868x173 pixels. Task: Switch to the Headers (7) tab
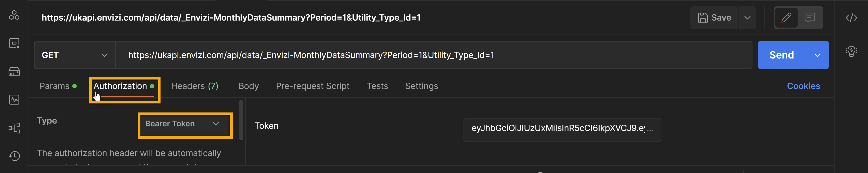click(x=195, y=86)
